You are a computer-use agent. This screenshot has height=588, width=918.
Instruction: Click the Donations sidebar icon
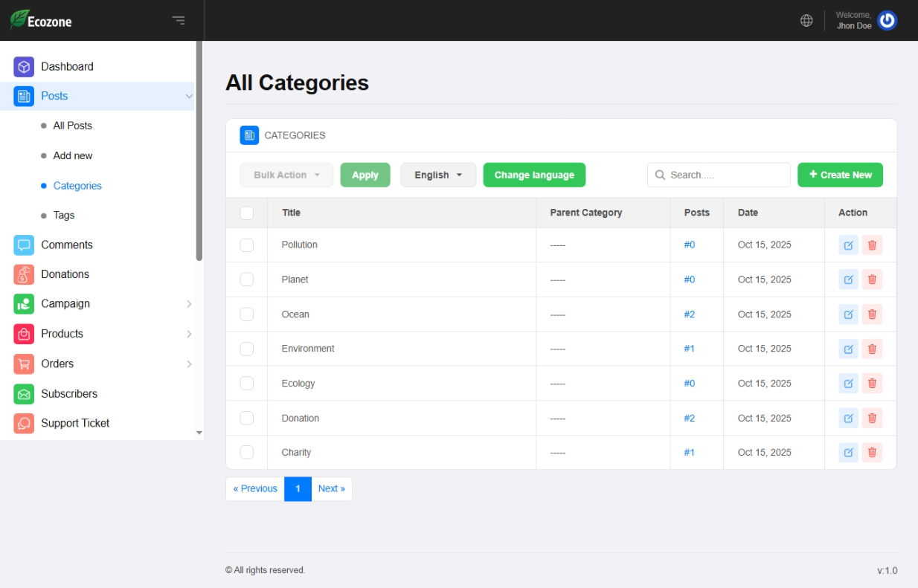coord(24,274)
